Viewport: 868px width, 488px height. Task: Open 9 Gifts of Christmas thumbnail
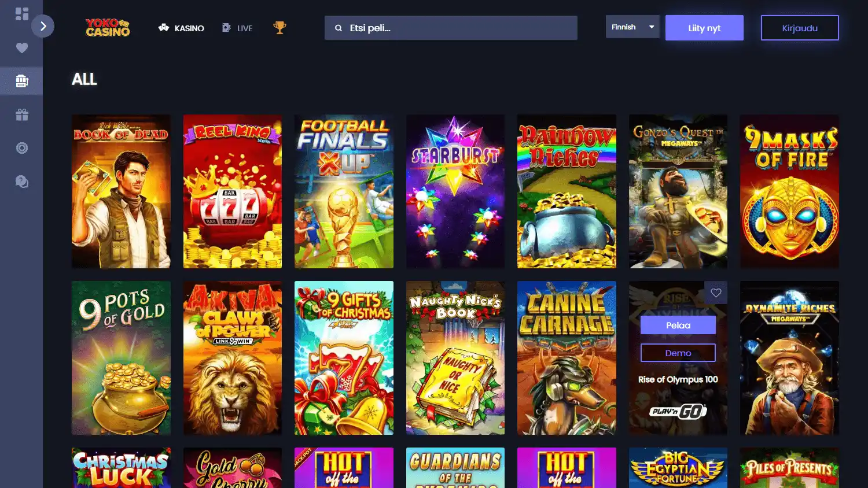(344, 358)
